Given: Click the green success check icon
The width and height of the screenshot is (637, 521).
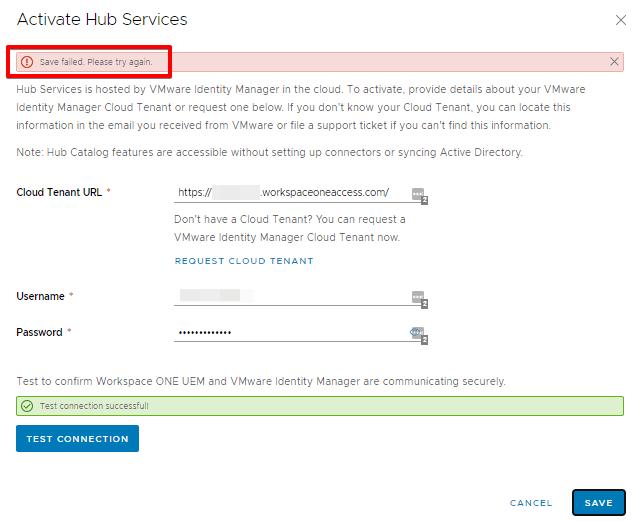Looking at the screenshot, I should (27, 406).
